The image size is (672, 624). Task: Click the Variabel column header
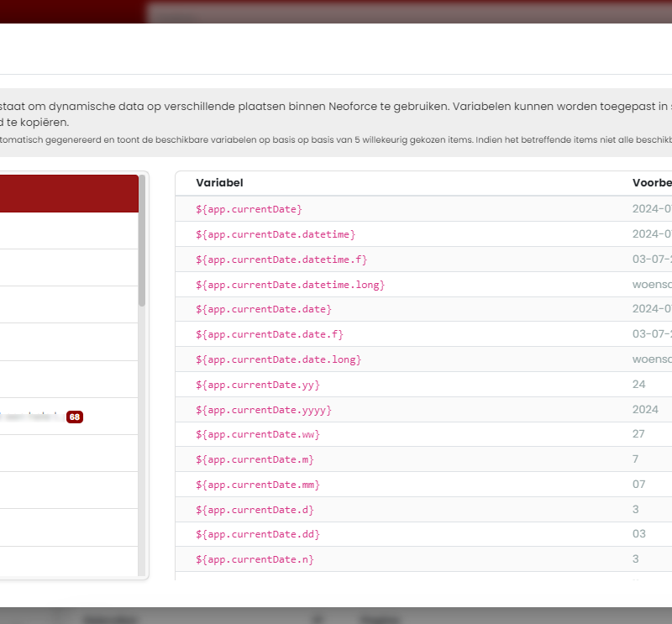[x=219, y=183]
